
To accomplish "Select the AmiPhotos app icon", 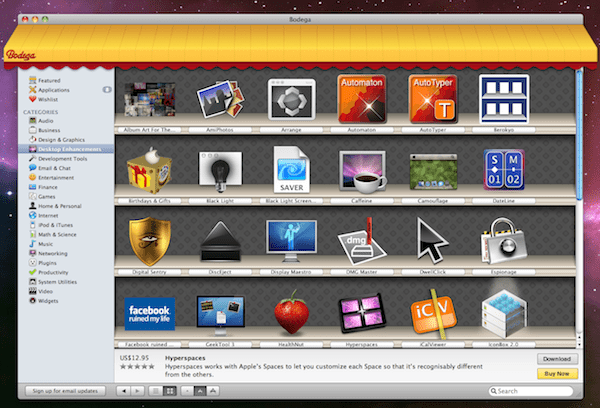I will pos(220,99).
